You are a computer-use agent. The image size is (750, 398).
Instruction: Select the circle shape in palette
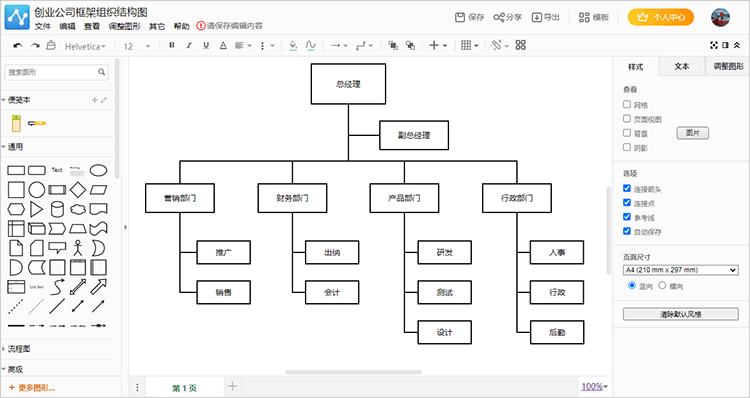(36, 190)
